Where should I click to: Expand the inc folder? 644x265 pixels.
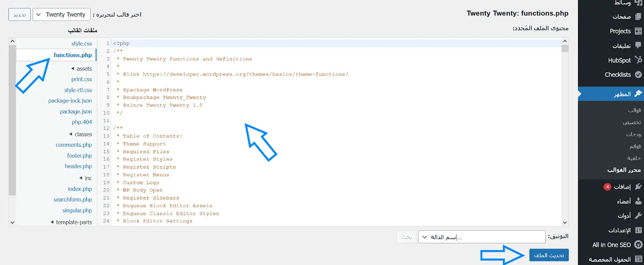(x=86, y=178)
